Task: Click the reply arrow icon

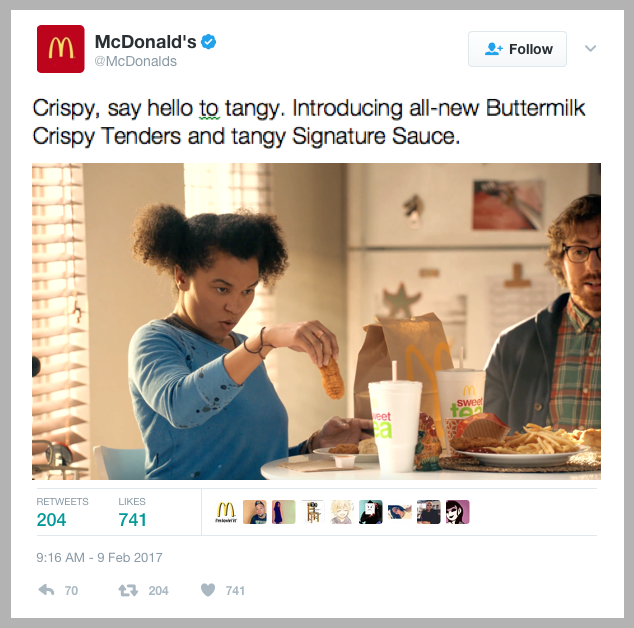Action: [x=46, y=590]
